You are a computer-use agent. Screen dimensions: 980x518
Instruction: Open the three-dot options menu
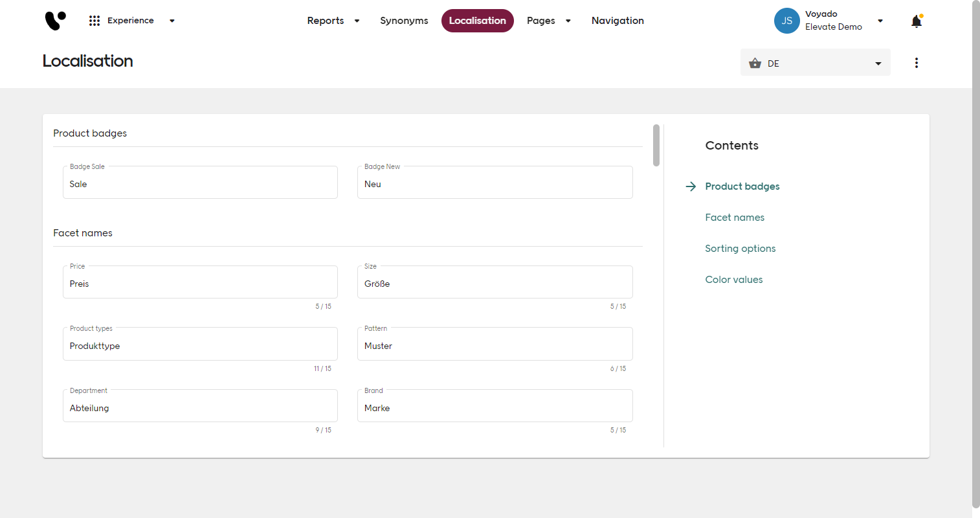click(917, 63)
